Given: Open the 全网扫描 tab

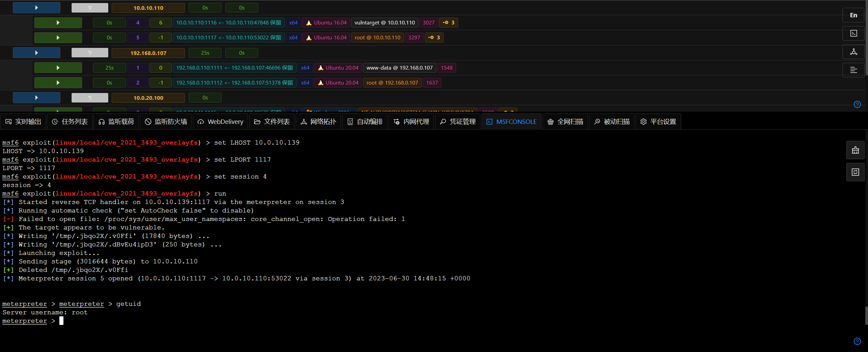Looking at the screenshot, I should (x=566, y=122).
